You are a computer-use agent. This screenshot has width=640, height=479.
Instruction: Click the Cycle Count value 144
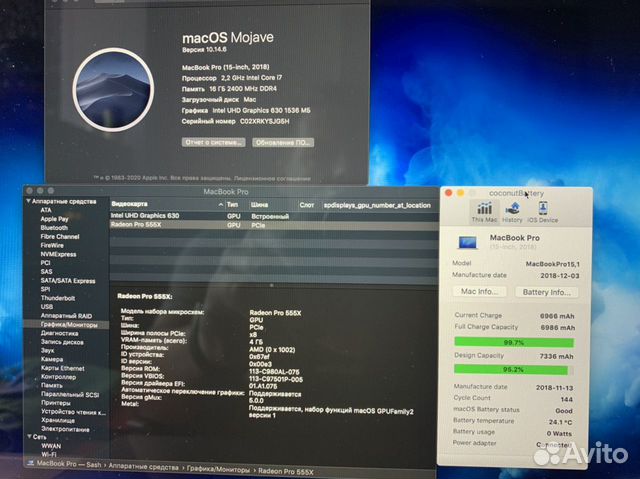click(567, 399)
